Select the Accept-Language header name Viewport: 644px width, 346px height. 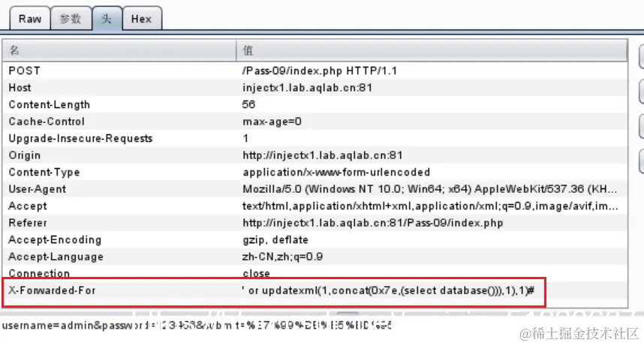coord(56,257)
